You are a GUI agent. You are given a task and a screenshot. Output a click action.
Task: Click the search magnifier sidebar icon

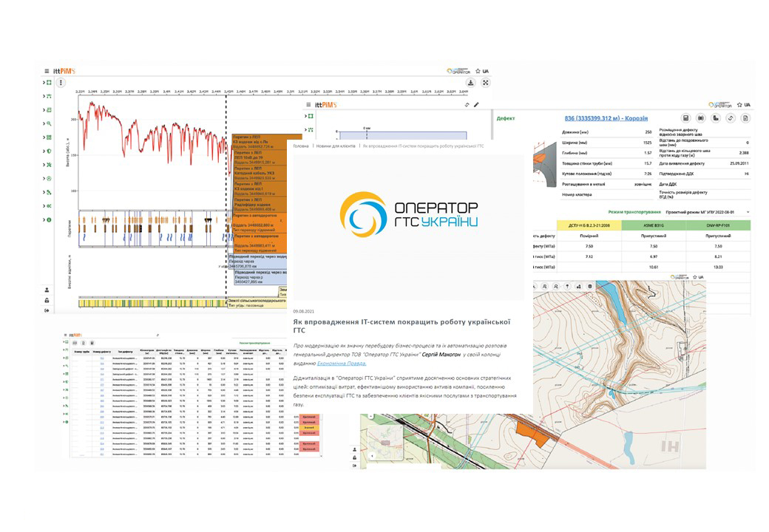(48, 123)
